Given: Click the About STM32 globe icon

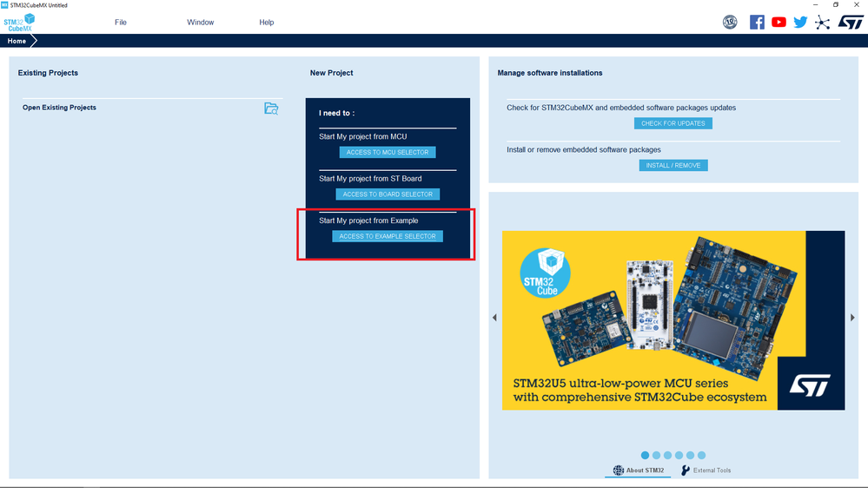Looking at the screenshot, I should tap(618, 470).
